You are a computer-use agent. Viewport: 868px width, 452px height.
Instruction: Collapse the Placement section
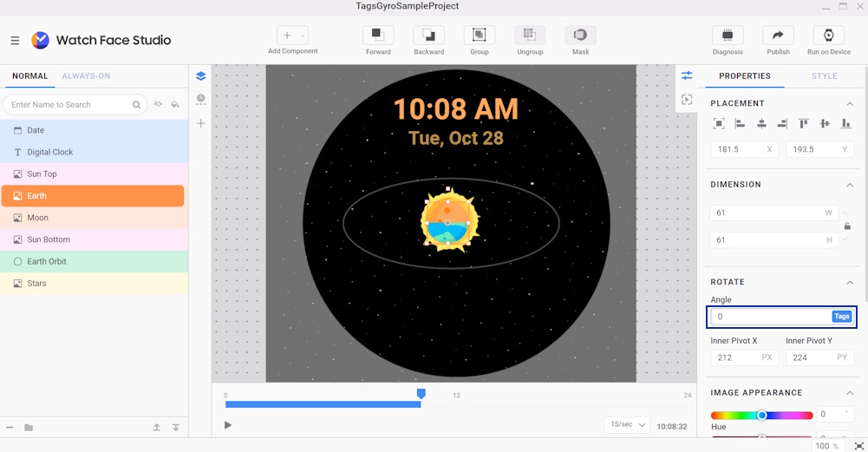849,104
